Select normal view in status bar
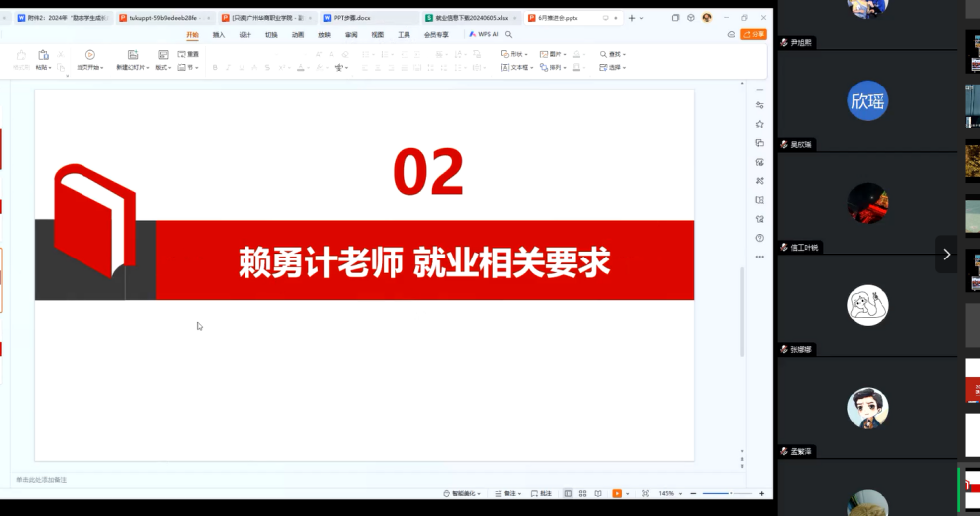Screen dimensions: 980x516 [568, 494]
